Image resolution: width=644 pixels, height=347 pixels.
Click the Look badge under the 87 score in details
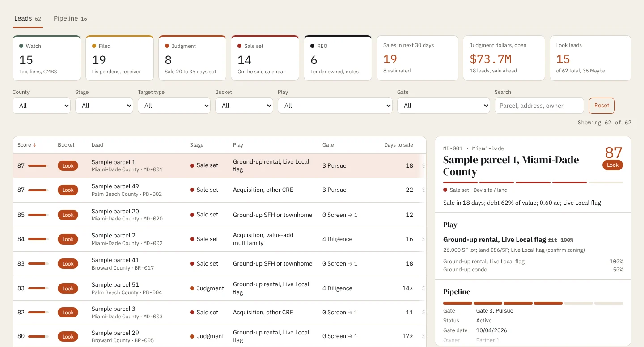click(x=613, y=165)
